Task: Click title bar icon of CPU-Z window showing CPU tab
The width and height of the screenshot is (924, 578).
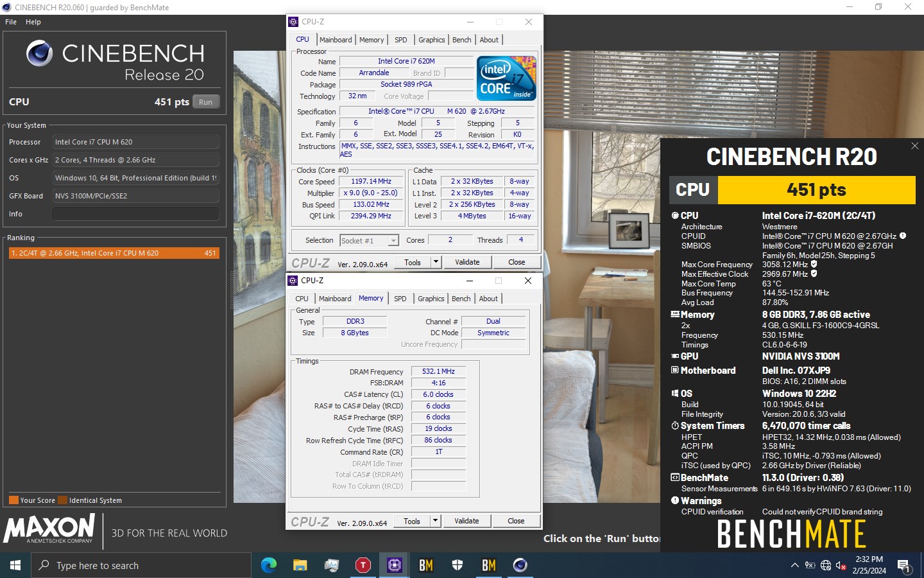Action: tap(293, 21)
